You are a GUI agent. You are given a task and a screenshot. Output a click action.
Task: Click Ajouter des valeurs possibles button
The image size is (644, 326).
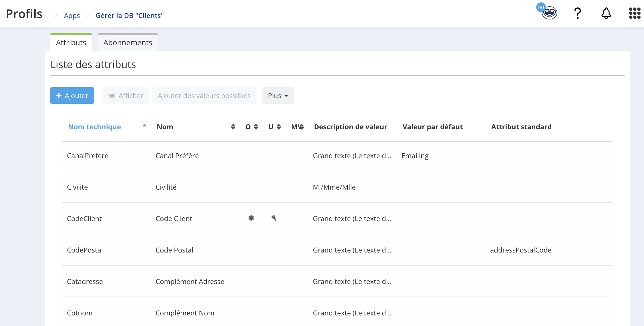tap(204, 96)
